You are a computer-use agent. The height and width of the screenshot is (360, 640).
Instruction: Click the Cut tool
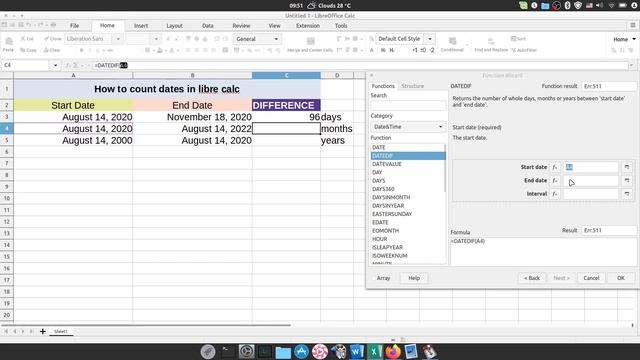(x=27, y=39)
